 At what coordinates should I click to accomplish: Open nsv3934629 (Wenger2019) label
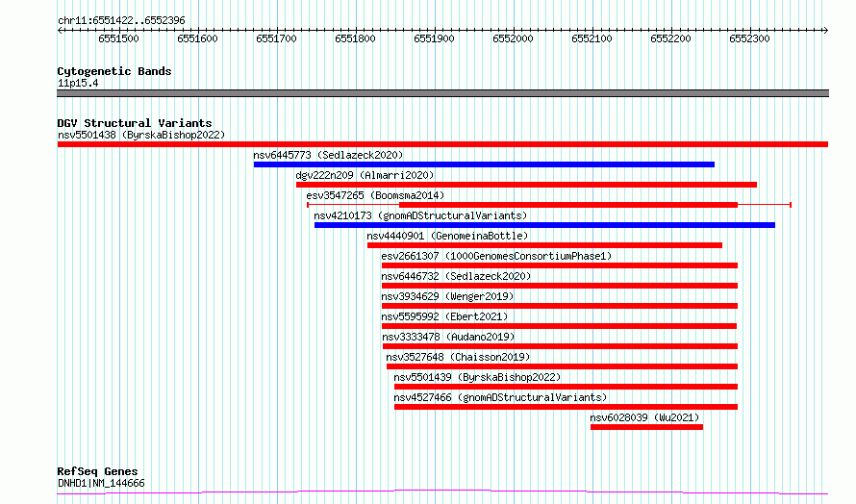tap(447, 296)
